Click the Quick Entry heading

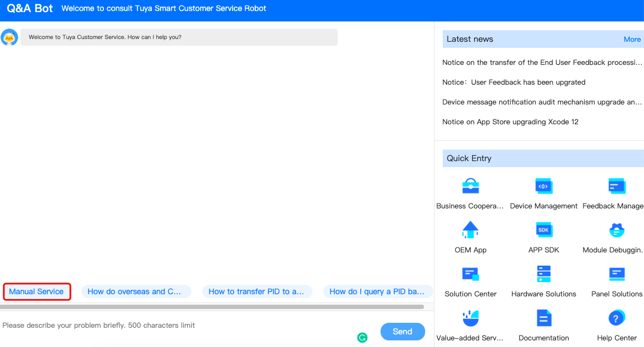tap(469, 158)
